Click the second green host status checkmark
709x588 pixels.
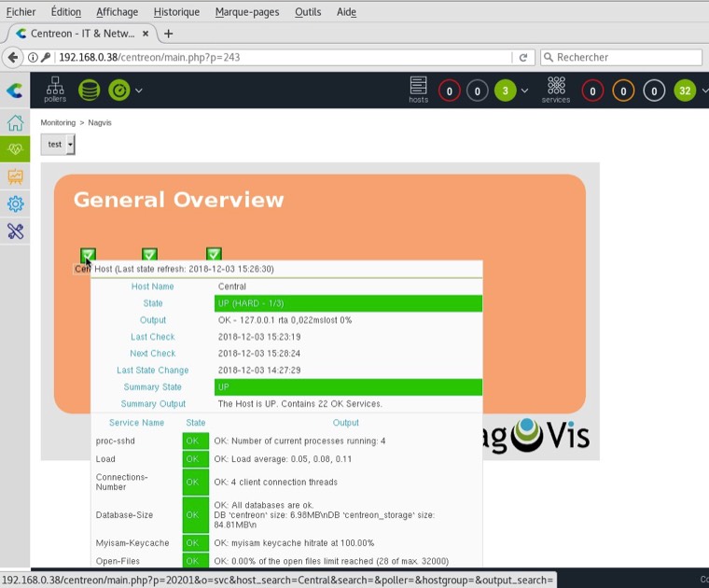tap(149, 255)
